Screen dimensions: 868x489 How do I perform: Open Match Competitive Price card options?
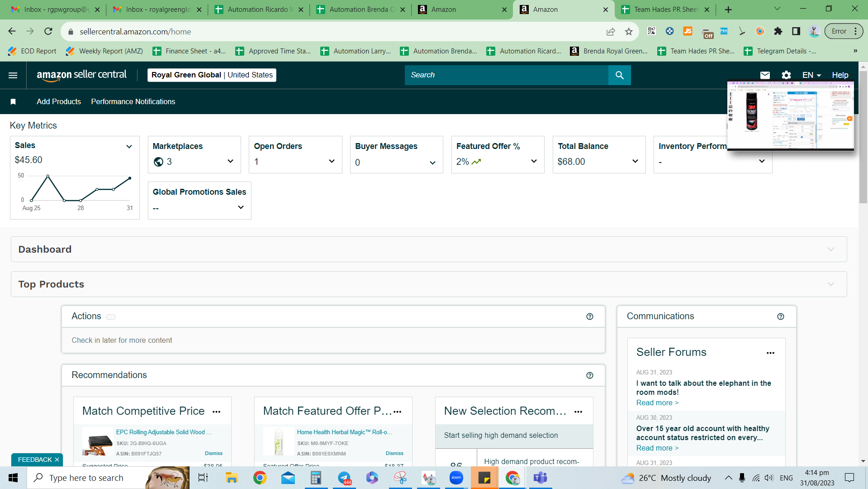point(217,412)
